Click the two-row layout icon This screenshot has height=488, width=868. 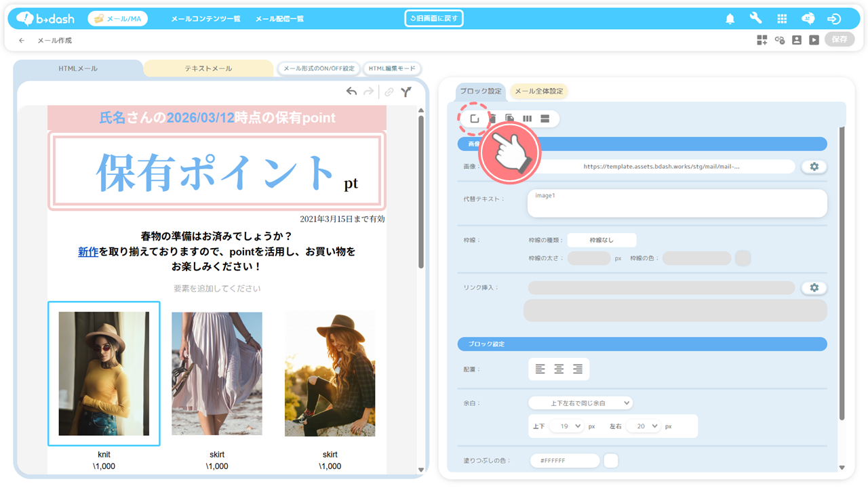545,119
